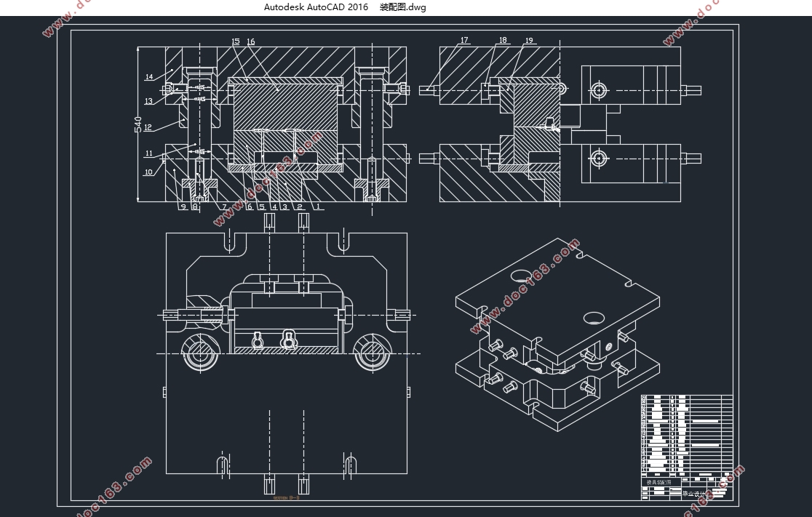812x517 pixels.
Task: Select the "540" height dimension text
Action: coord(138,125)
